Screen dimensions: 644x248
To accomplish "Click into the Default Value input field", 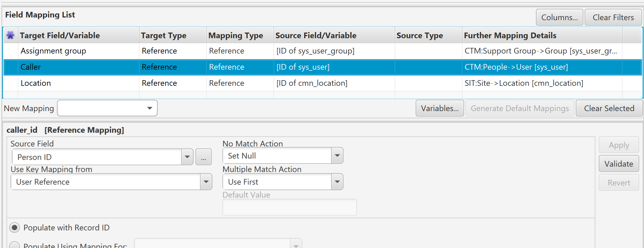I will point(290,207).
